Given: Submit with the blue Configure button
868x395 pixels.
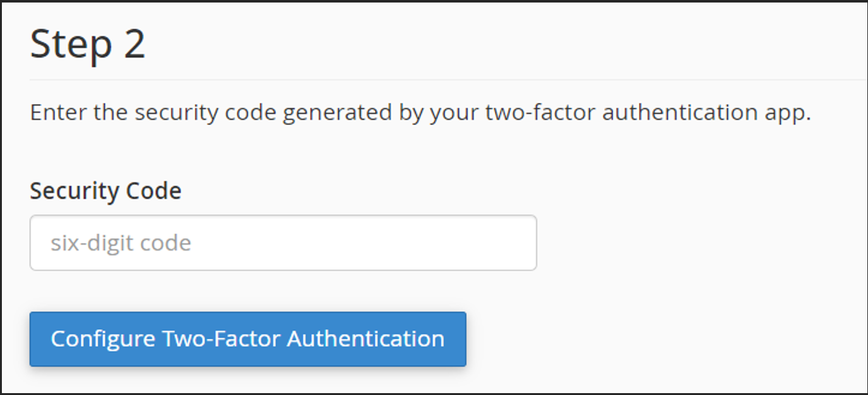Looking at the screenshot, I should pos(247,339).
